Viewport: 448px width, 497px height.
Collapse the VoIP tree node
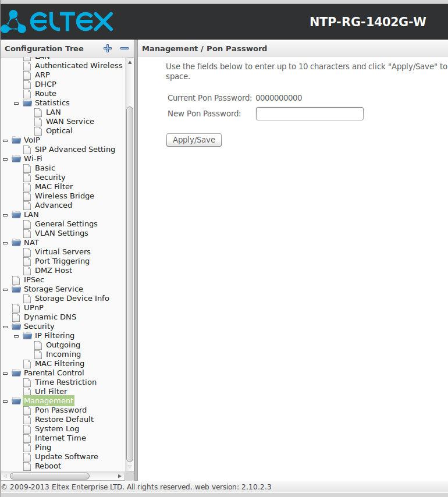pyautogui.click(x=5, y=140)
